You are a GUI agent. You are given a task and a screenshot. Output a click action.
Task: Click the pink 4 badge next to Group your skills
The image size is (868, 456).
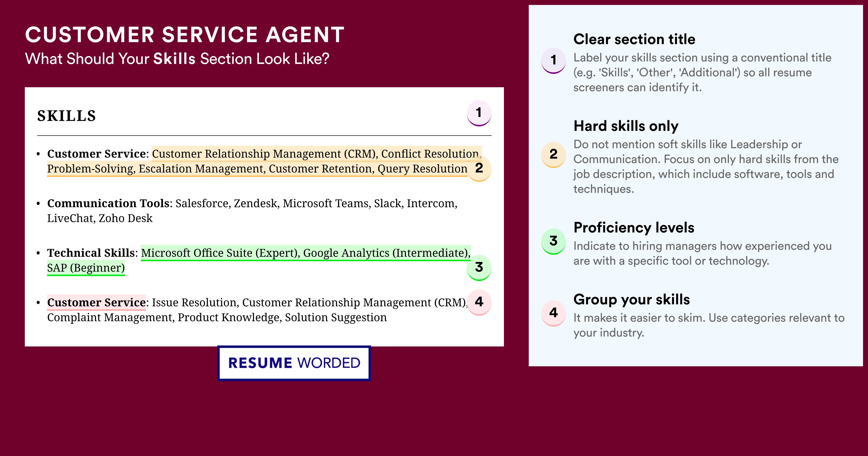coord(553,313)
